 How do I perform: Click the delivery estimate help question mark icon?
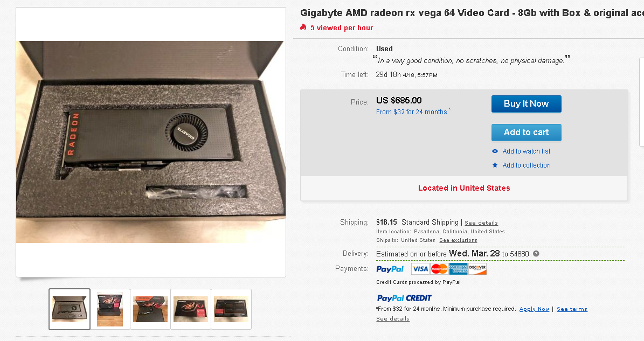(x=536, y=254)
